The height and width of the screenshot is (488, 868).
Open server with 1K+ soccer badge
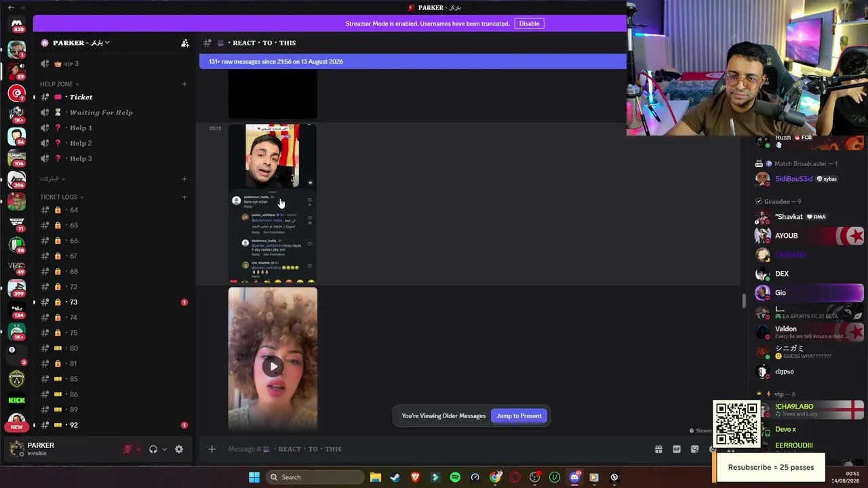click(17, 115)
